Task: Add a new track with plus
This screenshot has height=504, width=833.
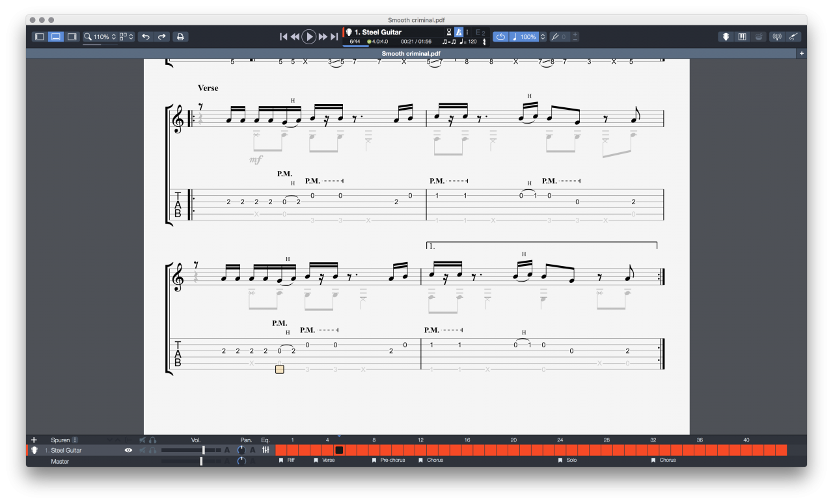Action: point(34,440)
